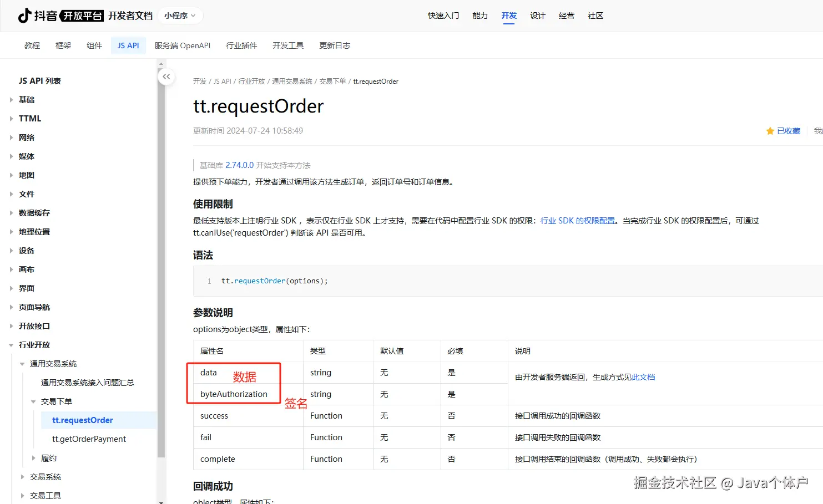Switch to the 更新日志 tab
Image resolution: width=823 pixels, height=504 pixels.
(x=335, y=45)
